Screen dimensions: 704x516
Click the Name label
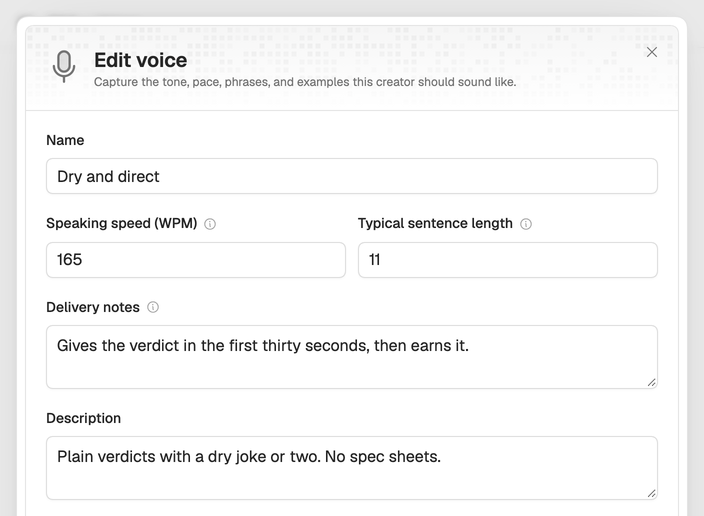65,140
